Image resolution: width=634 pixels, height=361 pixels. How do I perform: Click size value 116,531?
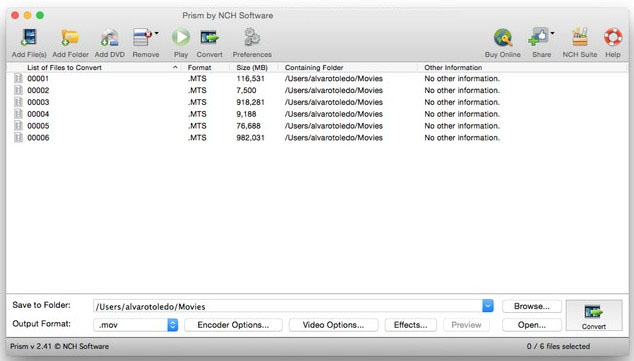pos(250,78)
